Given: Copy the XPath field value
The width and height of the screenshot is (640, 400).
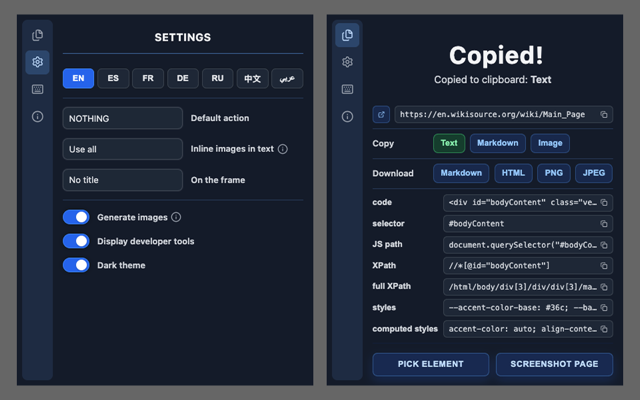Looking at the screenshot, I should pyautogui.click(x=604, y=266).
